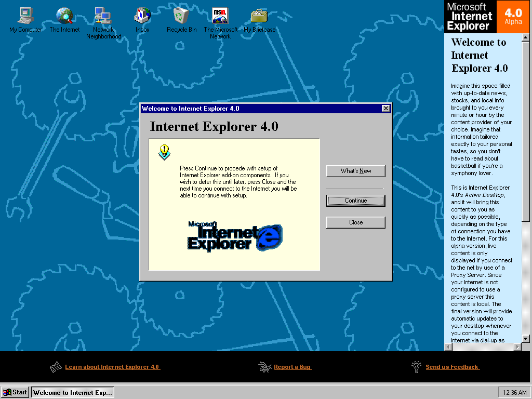Click the sidebar horizontal scroll left arrow
The width and height of the screenshot is (532, 399).
(x=448, y=347)
